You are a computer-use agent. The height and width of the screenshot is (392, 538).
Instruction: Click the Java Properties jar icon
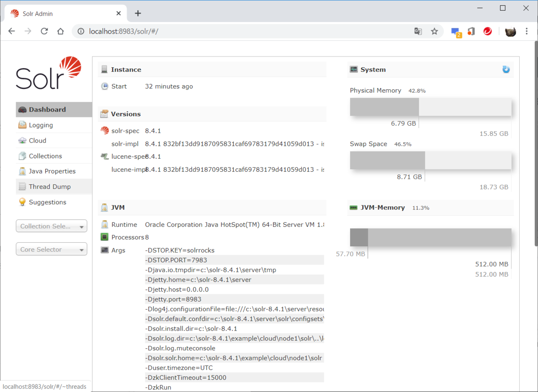[x=22, y=171]
